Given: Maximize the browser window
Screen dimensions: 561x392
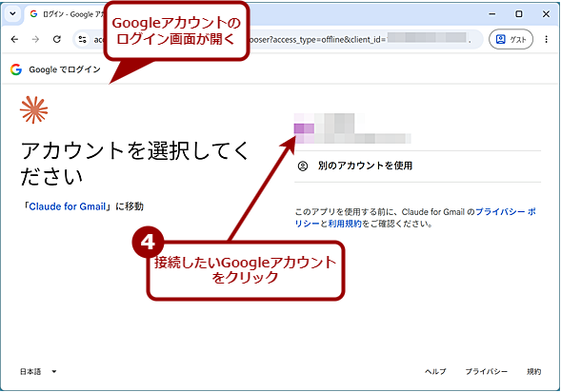Looking at the screenshot, I should pos(519,14).
